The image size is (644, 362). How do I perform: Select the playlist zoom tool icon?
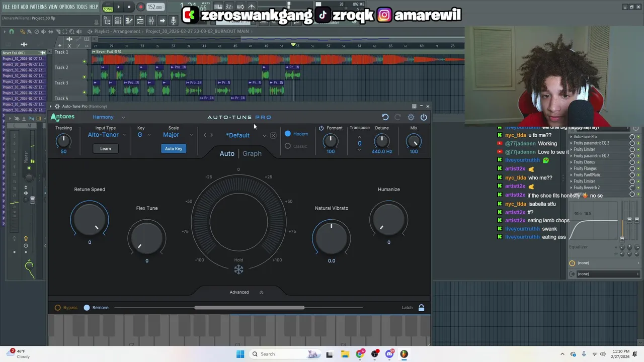click(72, 31)
